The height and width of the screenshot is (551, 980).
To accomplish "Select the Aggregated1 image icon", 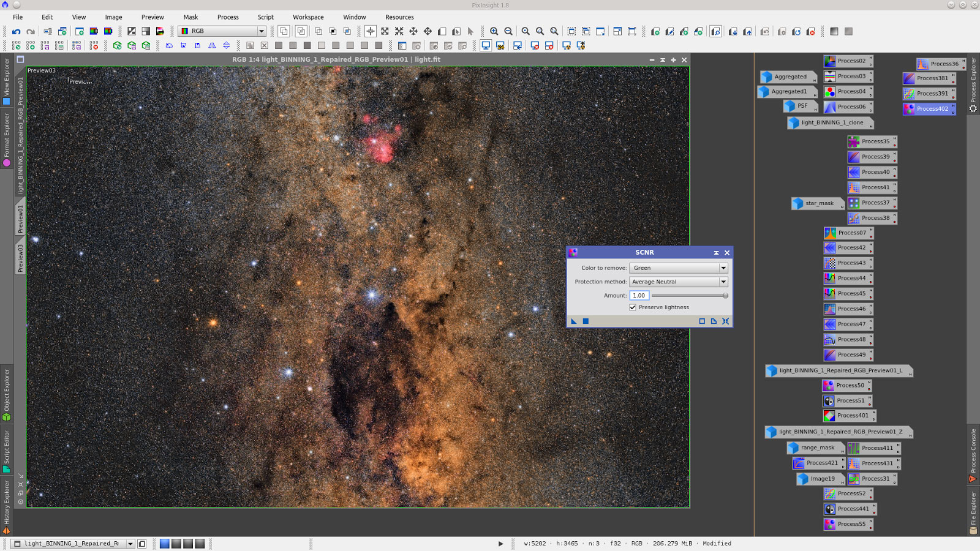I will (x=787, y=92).
